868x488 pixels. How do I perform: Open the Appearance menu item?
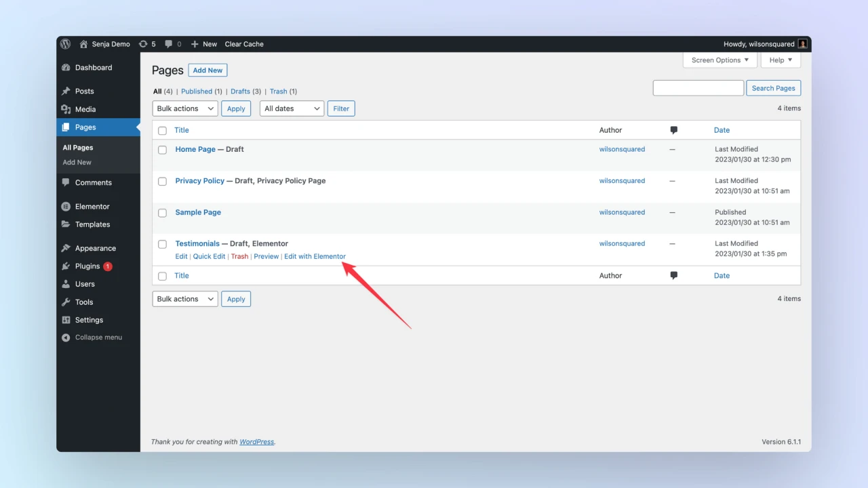tap(95, 249)
